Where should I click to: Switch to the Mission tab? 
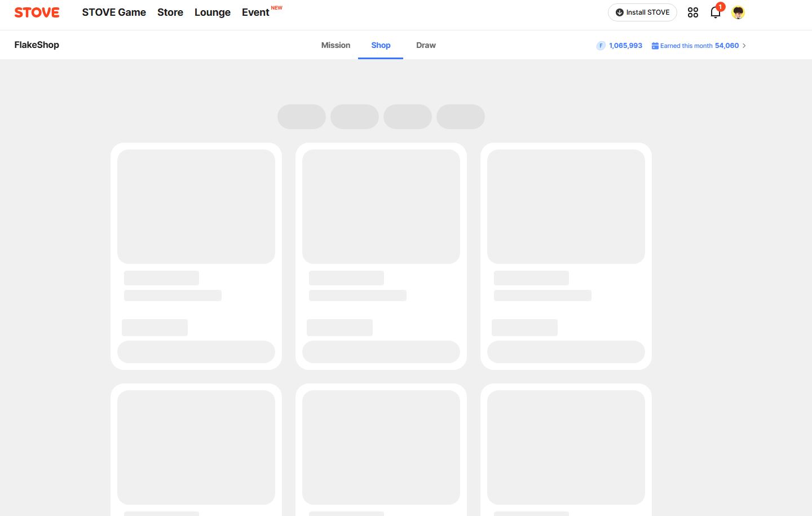click(x=336, y=45)
